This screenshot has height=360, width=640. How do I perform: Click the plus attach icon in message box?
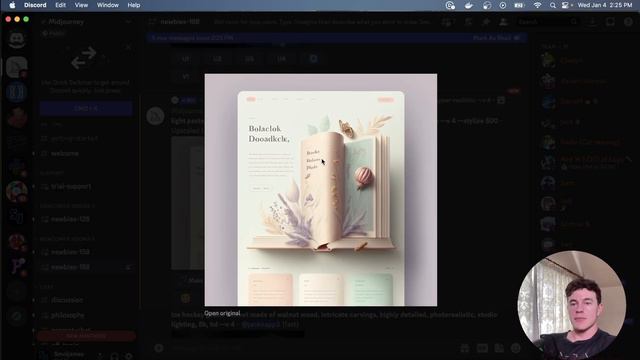[x=159, y=348]
